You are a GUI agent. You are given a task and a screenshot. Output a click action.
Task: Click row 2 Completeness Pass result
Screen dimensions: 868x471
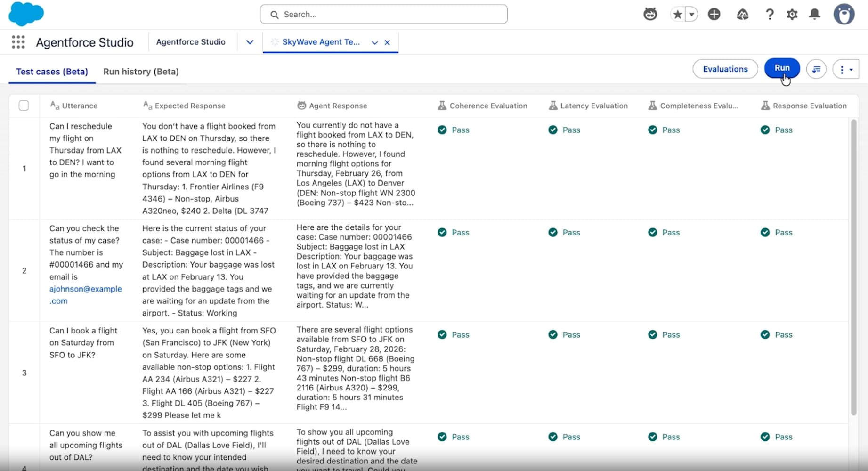[664, 232]
